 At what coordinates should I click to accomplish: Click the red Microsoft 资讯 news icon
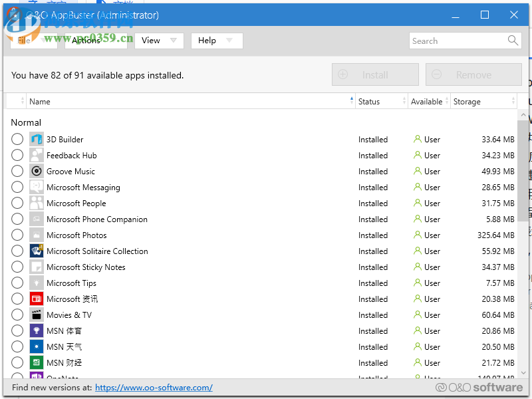pyautogui.click(x=36, y=299)
